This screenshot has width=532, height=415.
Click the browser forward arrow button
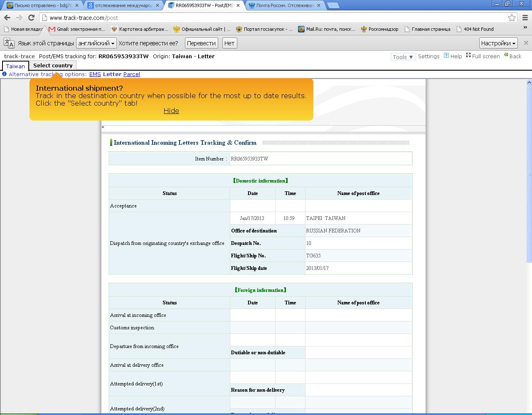[19, 17]
